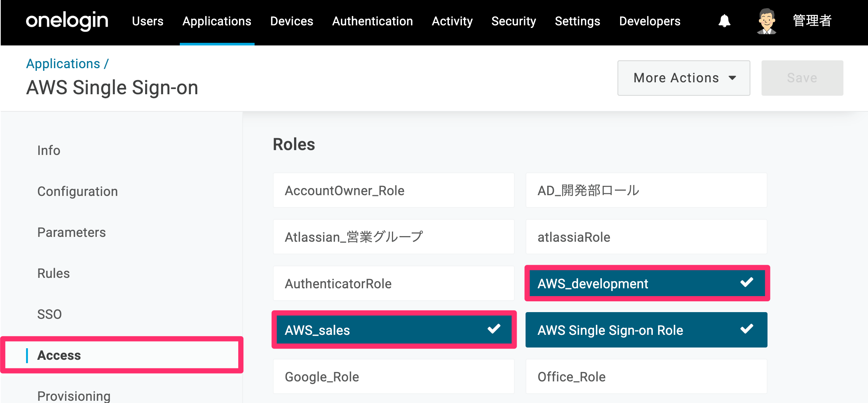
Task: Open the Authentication menu
Action: click(x=373, y=21)
